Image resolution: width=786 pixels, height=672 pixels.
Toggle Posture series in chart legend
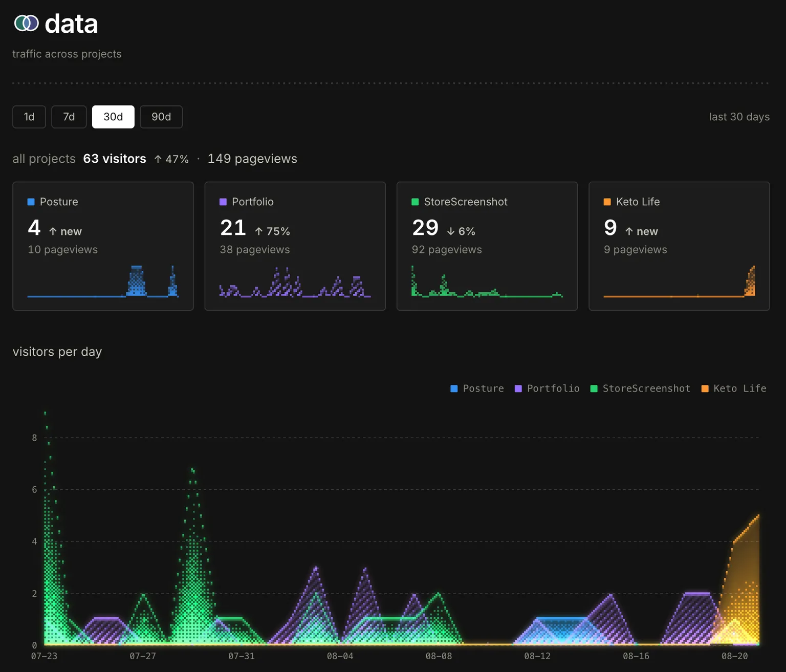[x=477, y=388]
